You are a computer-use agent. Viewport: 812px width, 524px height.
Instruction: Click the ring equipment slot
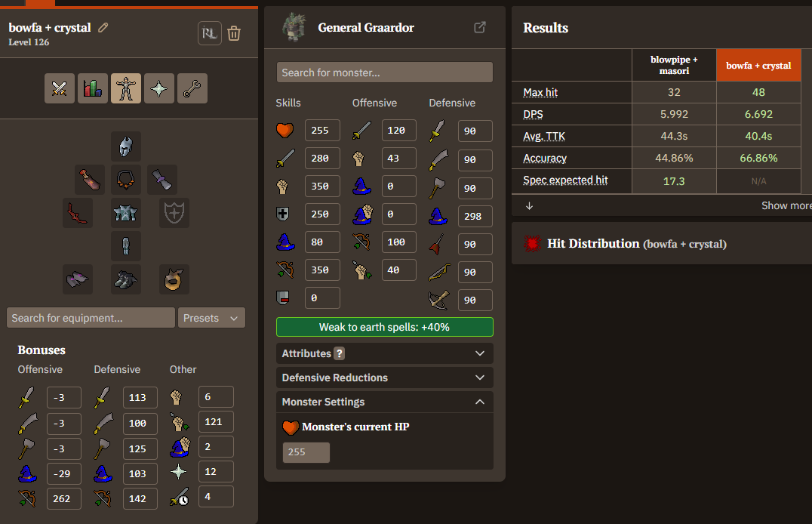tap(174, 279)
